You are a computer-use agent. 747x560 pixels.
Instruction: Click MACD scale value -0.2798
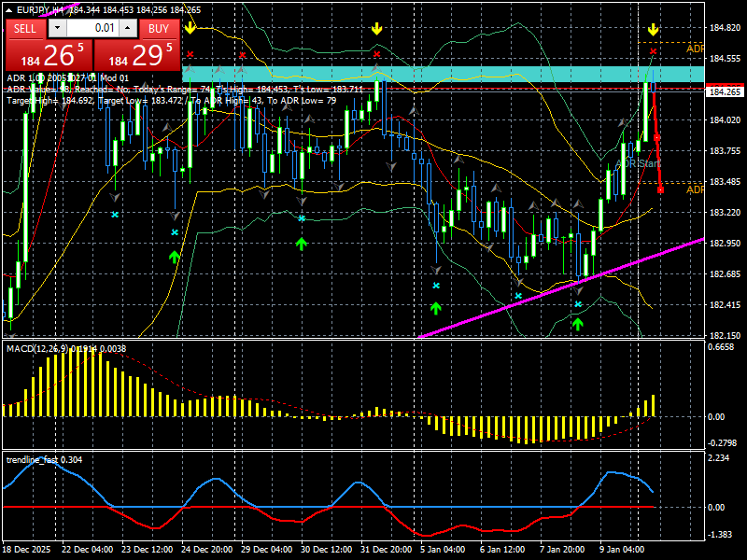723,442
